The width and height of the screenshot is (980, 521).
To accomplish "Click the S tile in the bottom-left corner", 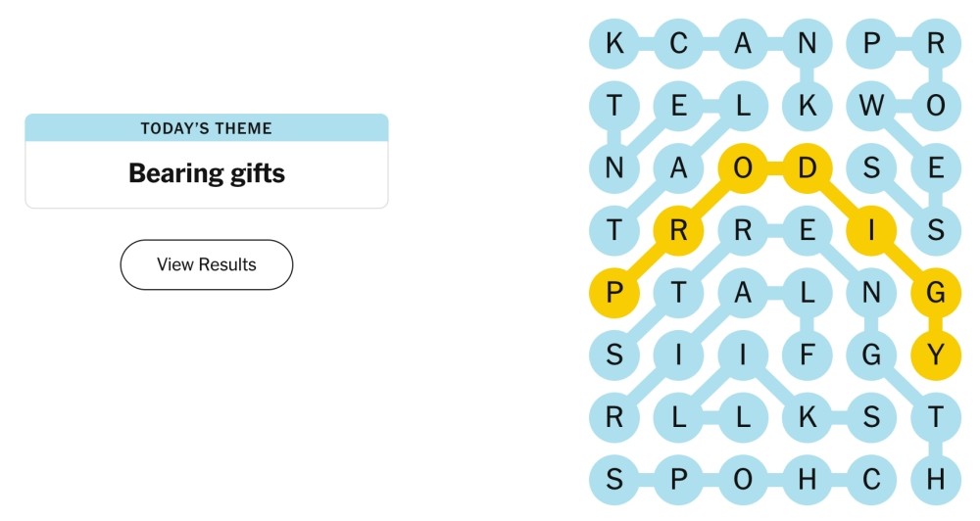I will (614, 480).
